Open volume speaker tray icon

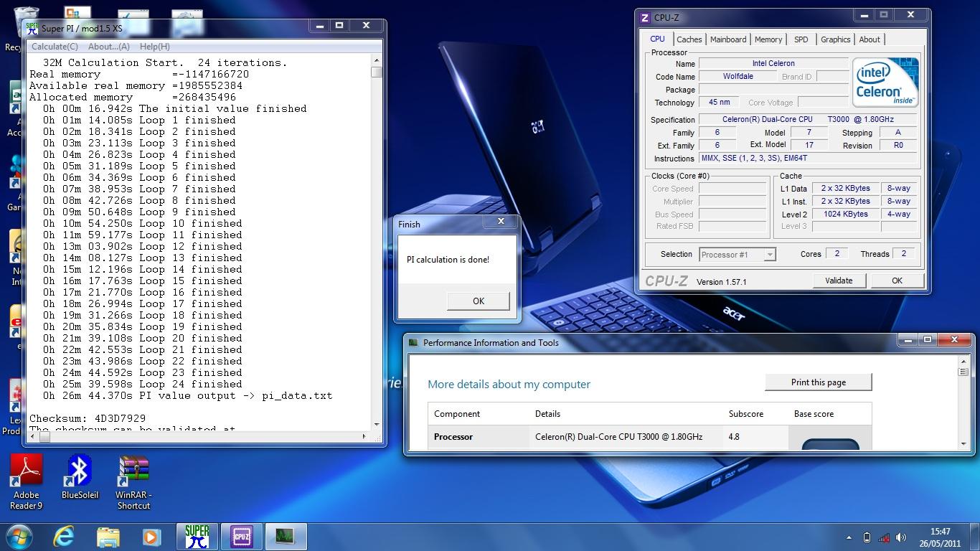903,537
